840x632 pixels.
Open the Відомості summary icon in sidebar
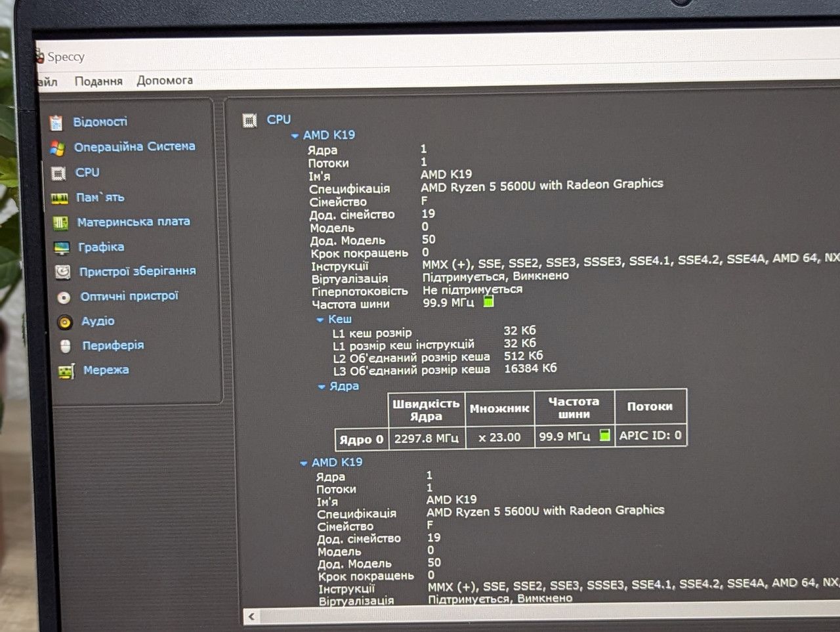(x=56, y=122)
